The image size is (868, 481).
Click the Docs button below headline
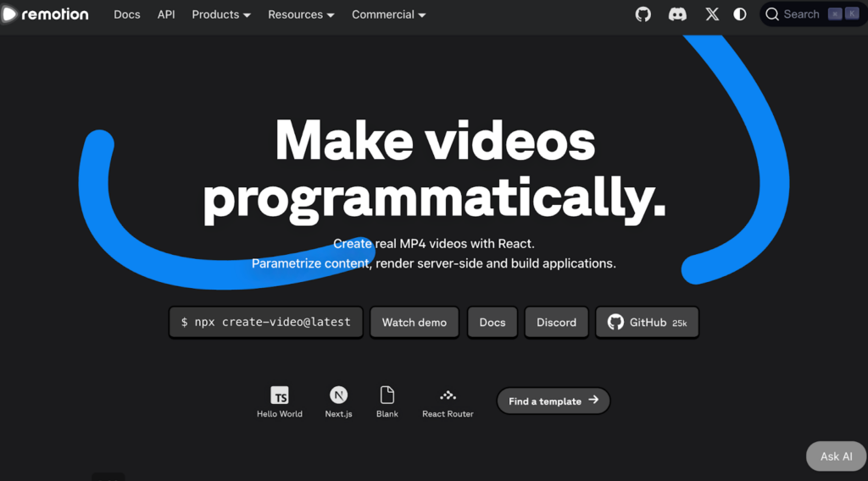point(492,323)
